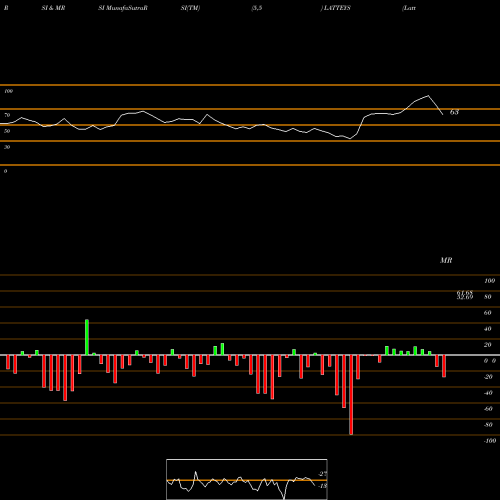Viewport: 500px width, 500px height.
Task: Select the "LATTEYS" symbol text in the header
Action: click(336, 8)
